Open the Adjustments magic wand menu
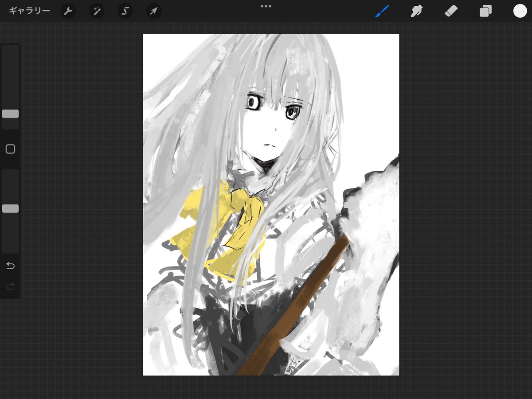Image resolution: width=532 pixels, height=399 pixels. pyautogui.click(x=96, y=11)
